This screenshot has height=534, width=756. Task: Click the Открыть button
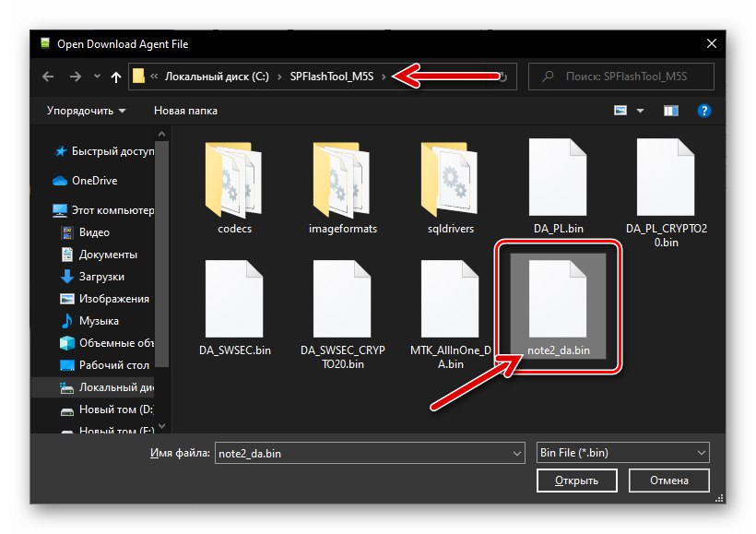click(576, 481)
